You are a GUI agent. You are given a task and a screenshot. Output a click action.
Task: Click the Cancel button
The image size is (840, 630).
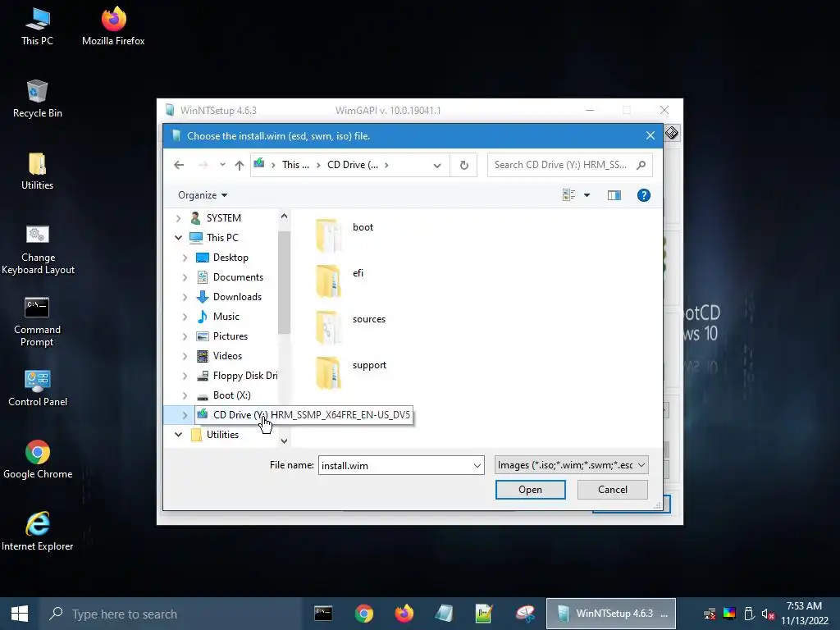(x=612, y=490)
